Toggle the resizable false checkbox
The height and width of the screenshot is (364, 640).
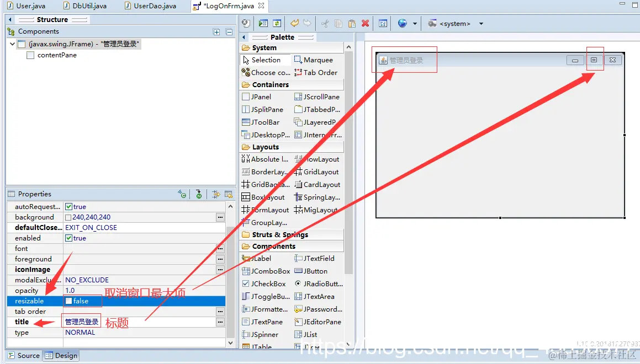click(68, 301)
